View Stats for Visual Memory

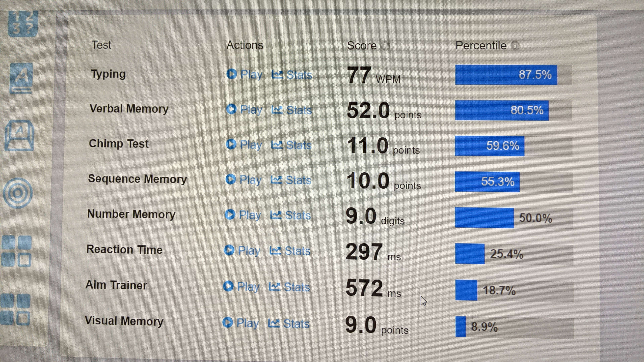[289, 323]
